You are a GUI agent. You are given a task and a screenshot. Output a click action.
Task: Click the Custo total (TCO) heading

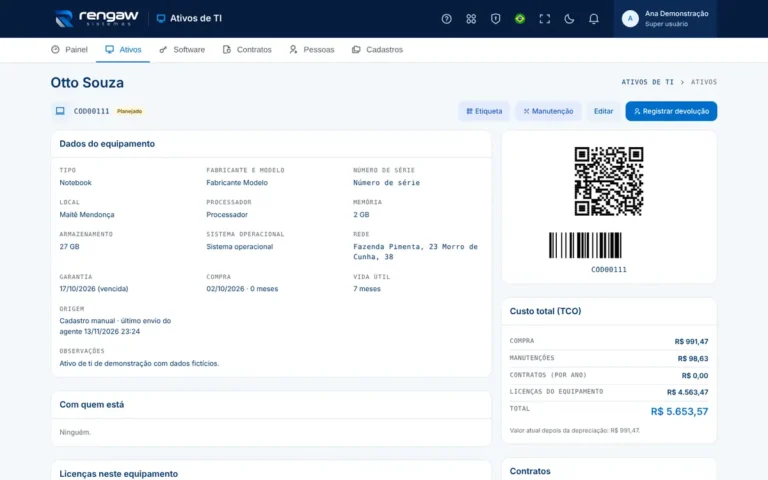(545, 312)
